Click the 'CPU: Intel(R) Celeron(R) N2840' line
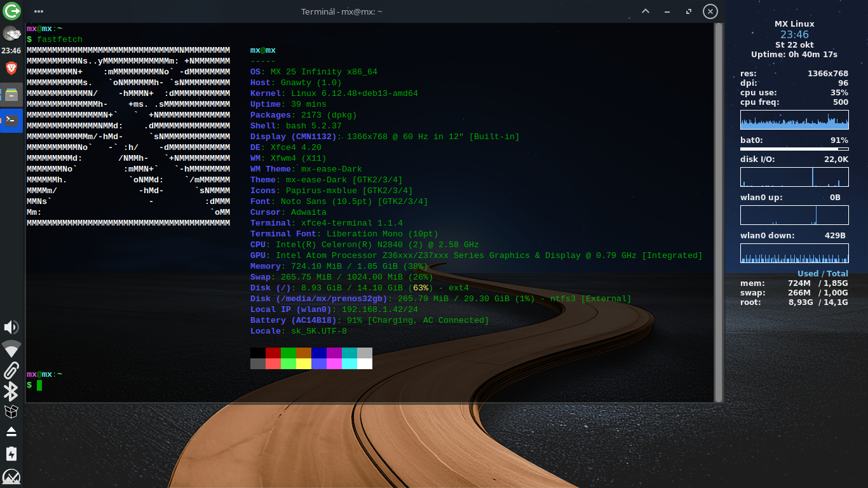 (365, 245)
